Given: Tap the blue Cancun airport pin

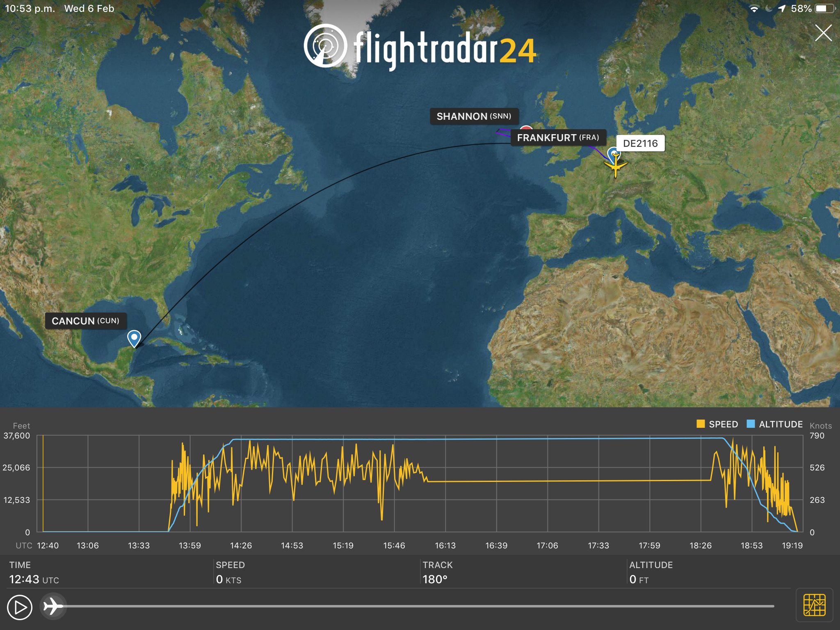Looking at the screenshot, I should tap(134, 338).
